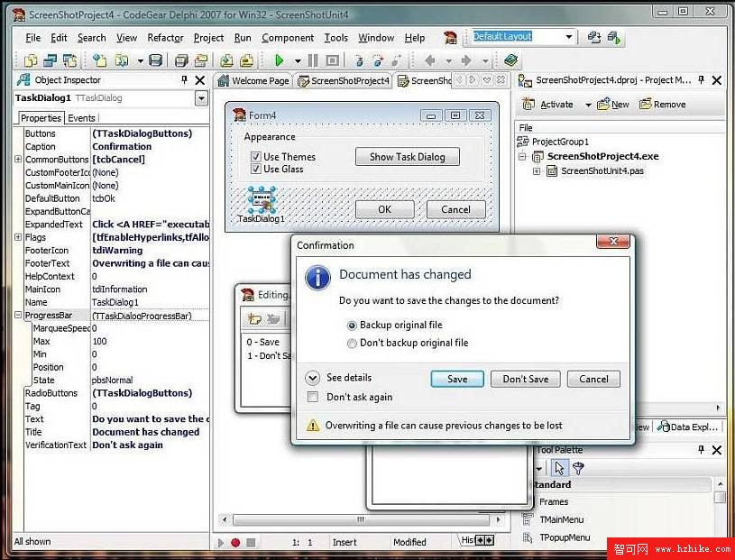
Task: Click Cancel in the Confirmation dialog
Action: [x=593, y=379]
